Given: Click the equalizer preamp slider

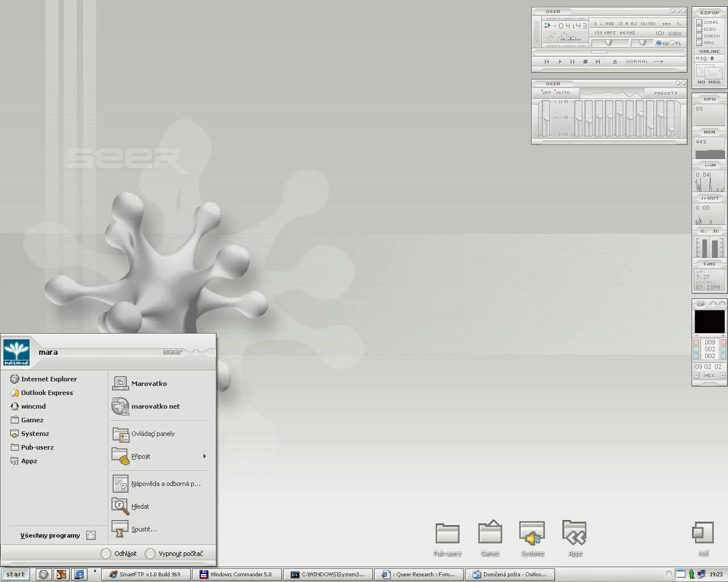Looking at the screenshot, I should (x=547, y=118).
